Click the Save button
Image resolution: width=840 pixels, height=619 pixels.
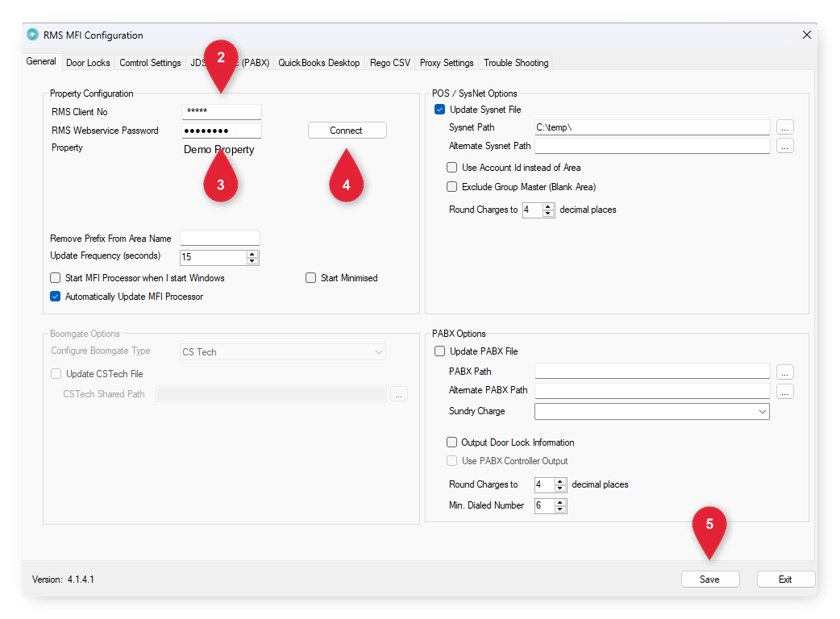tap(710, 580)
